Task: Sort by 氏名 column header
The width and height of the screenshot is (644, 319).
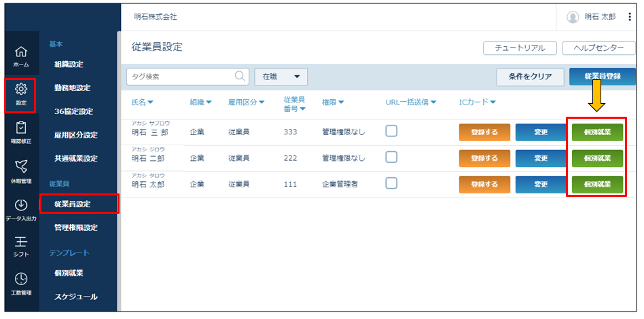Action: pyautogui.click(x=142, y=102)
